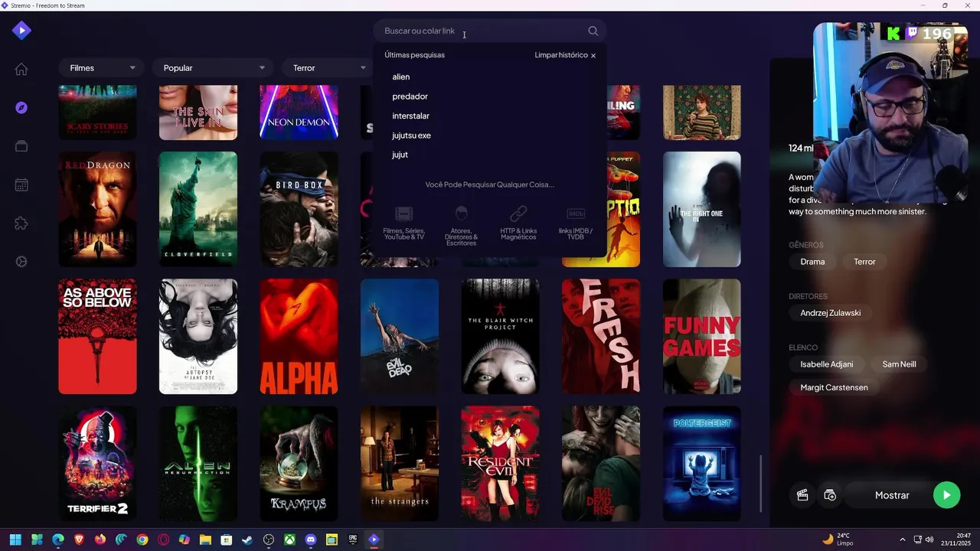980x551 pixels.
Task: Click cast member Sam Neill
Action: pos(899,364)
